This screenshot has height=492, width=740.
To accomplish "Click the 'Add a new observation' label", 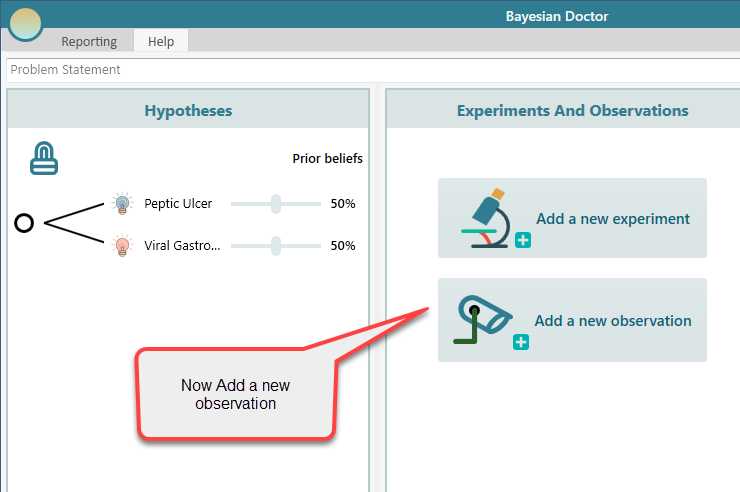I will tap(613, 321).
